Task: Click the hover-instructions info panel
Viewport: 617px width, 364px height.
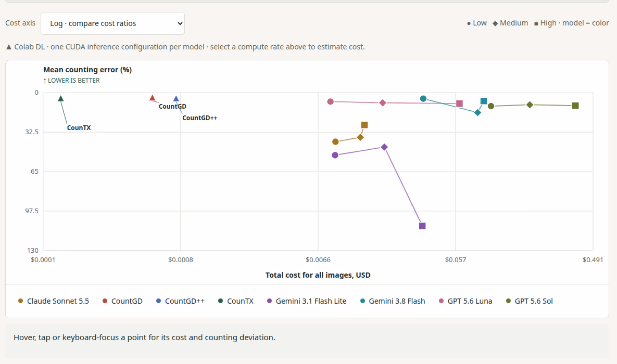Action: pyautogui.click(x=307, y=341)
